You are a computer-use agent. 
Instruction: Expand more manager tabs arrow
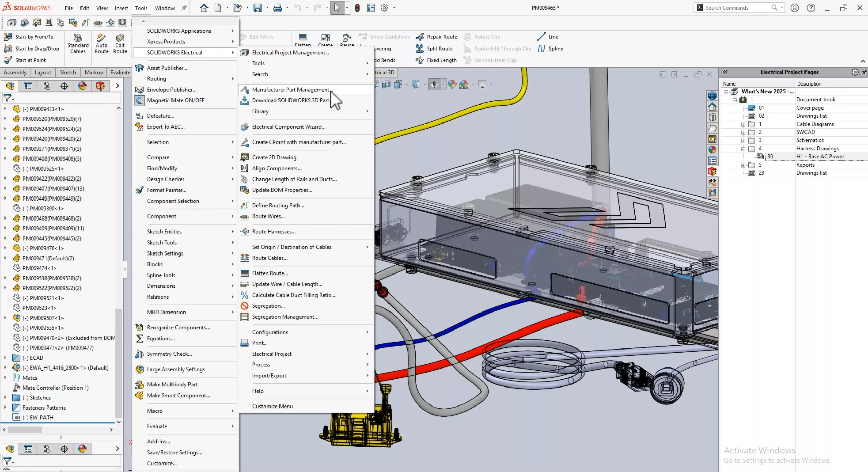click(x=117, y=86)
